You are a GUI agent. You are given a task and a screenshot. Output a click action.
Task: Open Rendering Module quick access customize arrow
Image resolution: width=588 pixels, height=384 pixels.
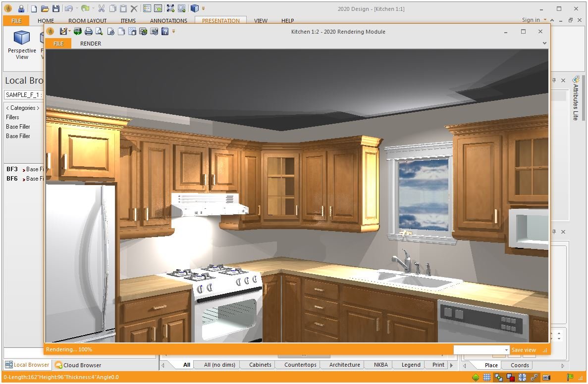tap(173, 32)
